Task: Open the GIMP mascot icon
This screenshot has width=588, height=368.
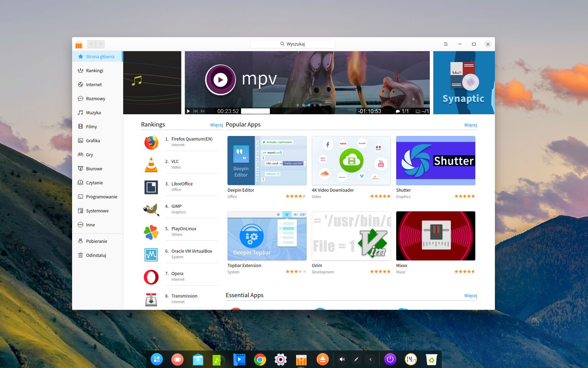Action: (x=151, y=210)
